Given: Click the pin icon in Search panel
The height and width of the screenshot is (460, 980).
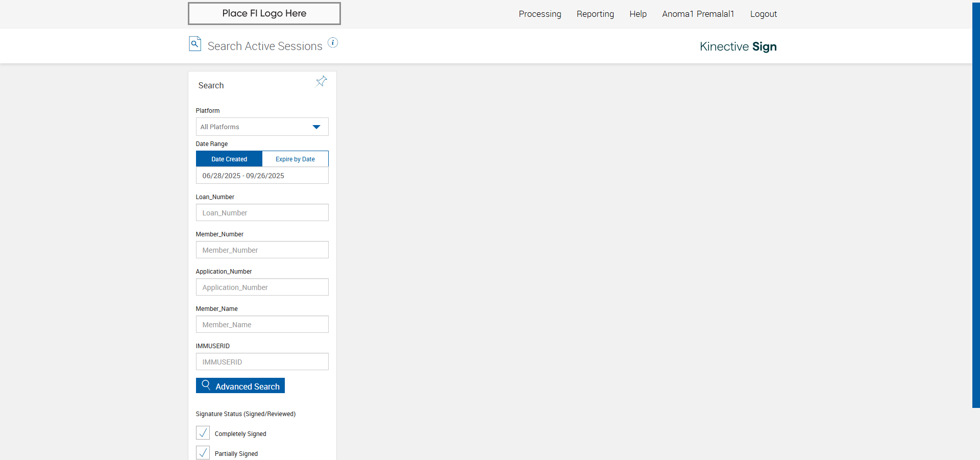Looking at the screenshot, I should click(321, 81).
